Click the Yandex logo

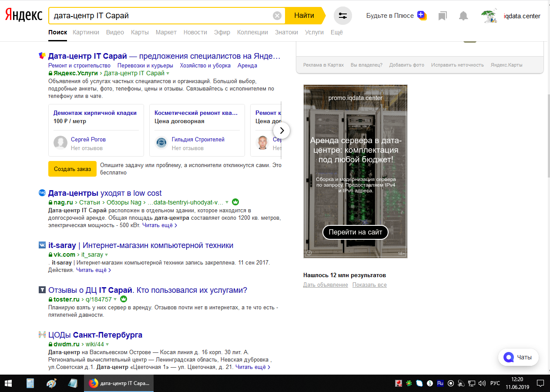(x=23, y=16)
